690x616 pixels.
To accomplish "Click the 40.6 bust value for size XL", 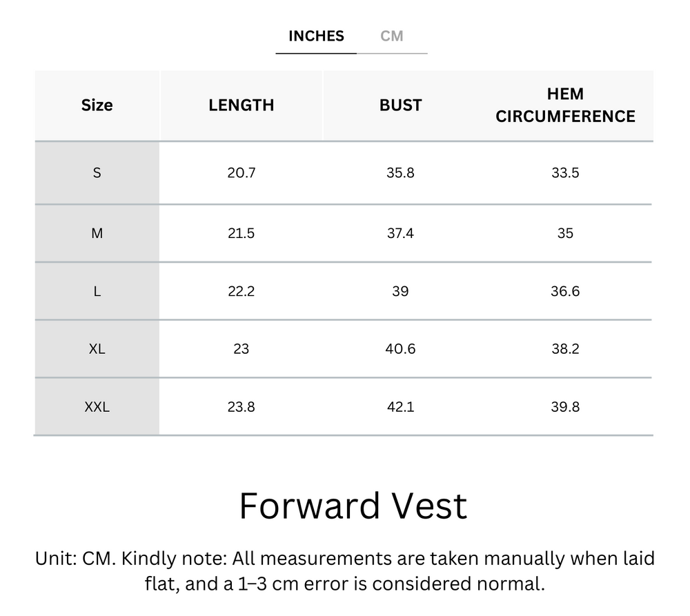I will coord(400,349).
